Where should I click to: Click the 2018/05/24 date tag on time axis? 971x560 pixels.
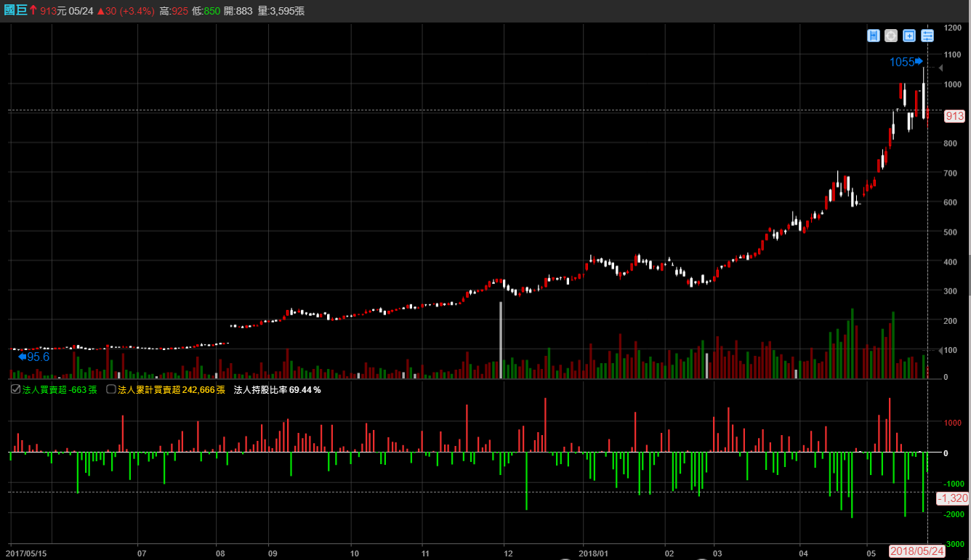pyautogui.click(x=917, y=551)
